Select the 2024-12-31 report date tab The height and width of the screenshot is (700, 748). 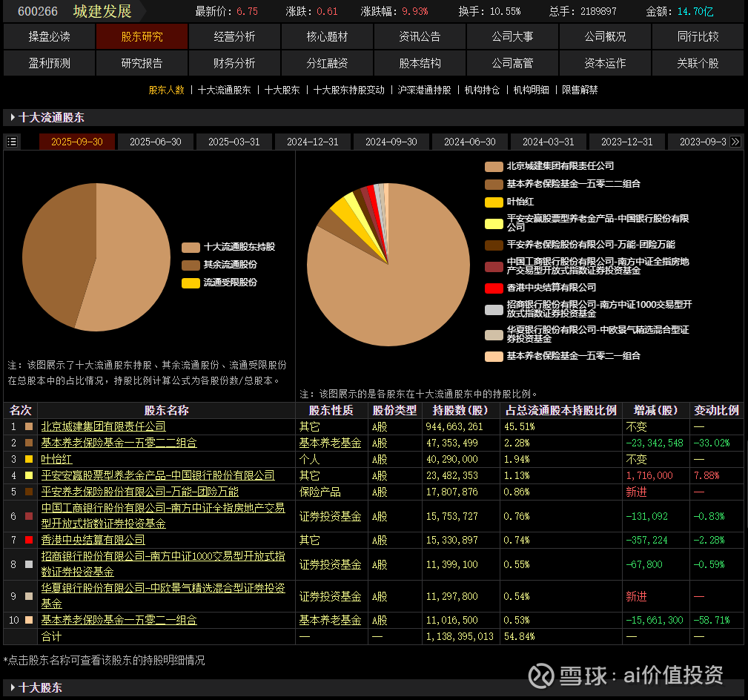pos(313,142)
